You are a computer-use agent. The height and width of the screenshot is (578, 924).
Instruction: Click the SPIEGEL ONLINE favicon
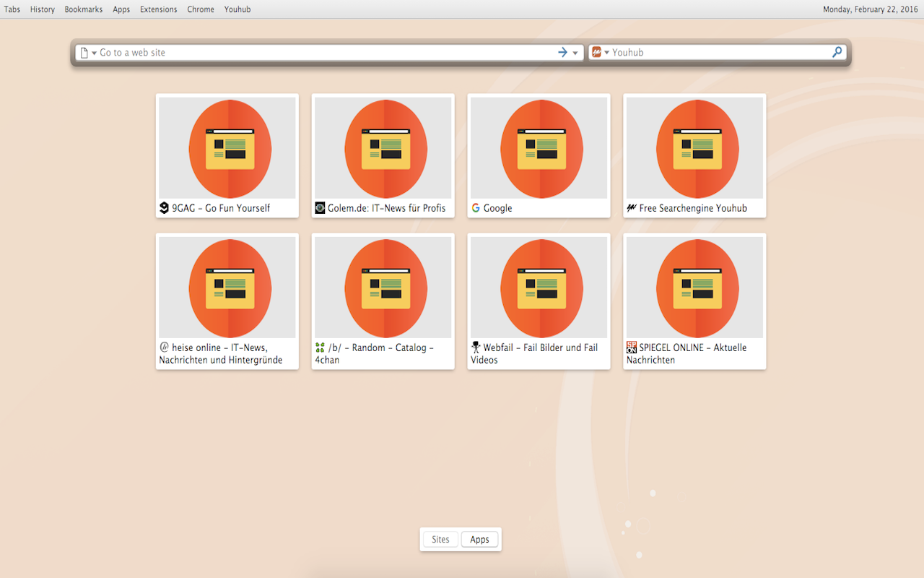(632, 348)
